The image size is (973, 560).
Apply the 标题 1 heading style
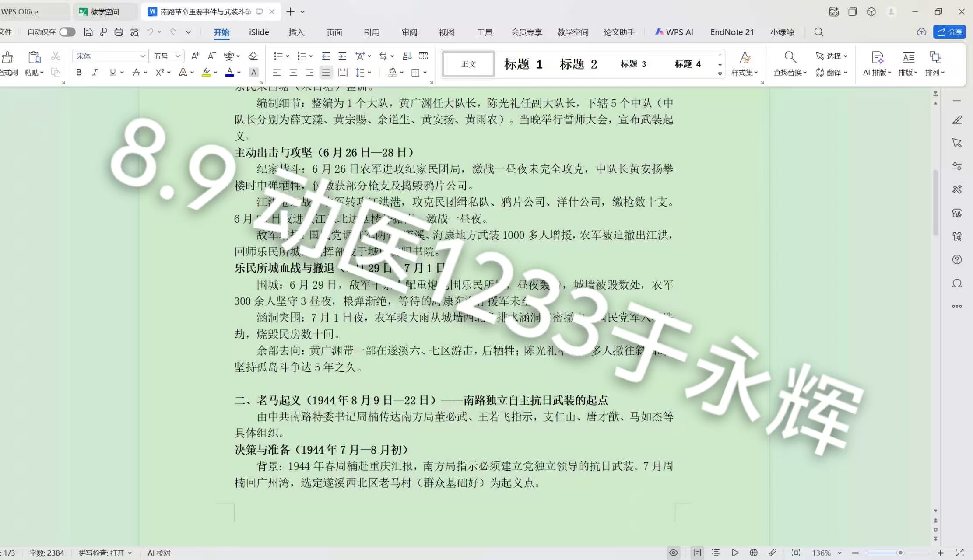coord(523,64)
